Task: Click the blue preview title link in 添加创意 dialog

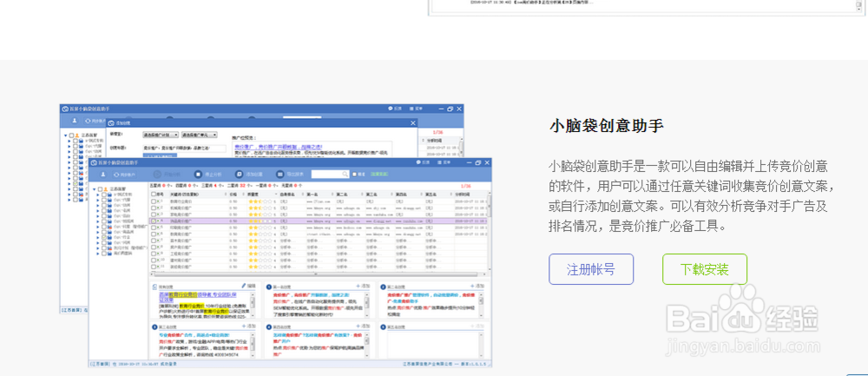Action: [x=279, y=147]
